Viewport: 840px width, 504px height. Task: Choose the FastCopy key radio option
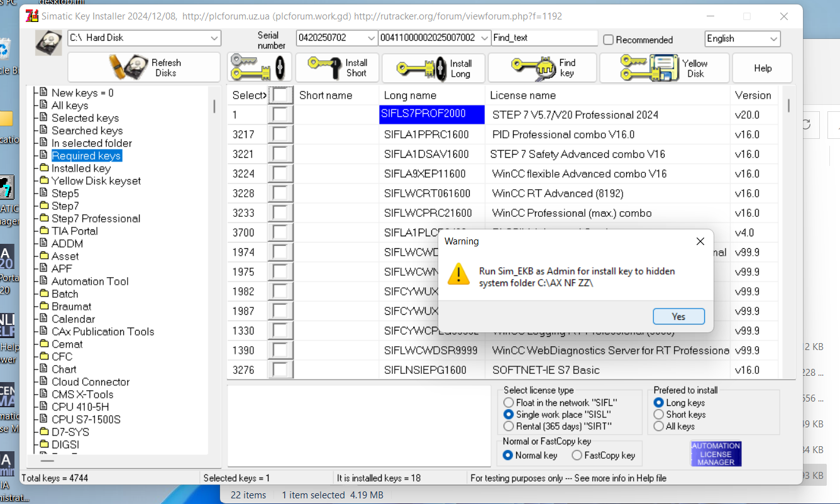pyautogui.click(x=577, y=455)
